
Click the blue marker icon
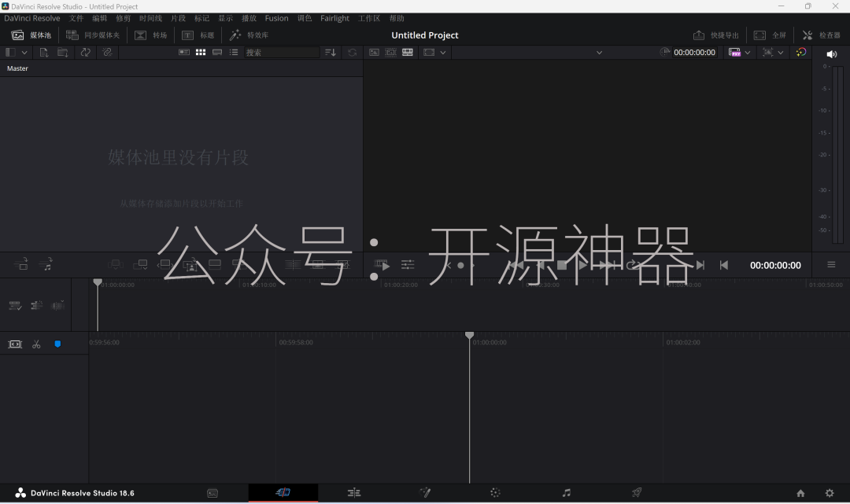click(57, 344)
